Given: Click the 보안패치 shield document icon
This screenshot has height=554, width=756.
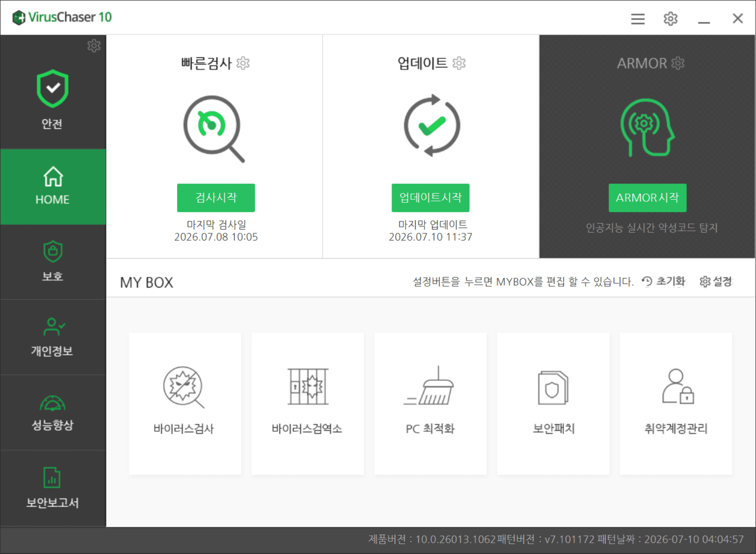Looking at the screenshot, I should [x=553, y=387].
